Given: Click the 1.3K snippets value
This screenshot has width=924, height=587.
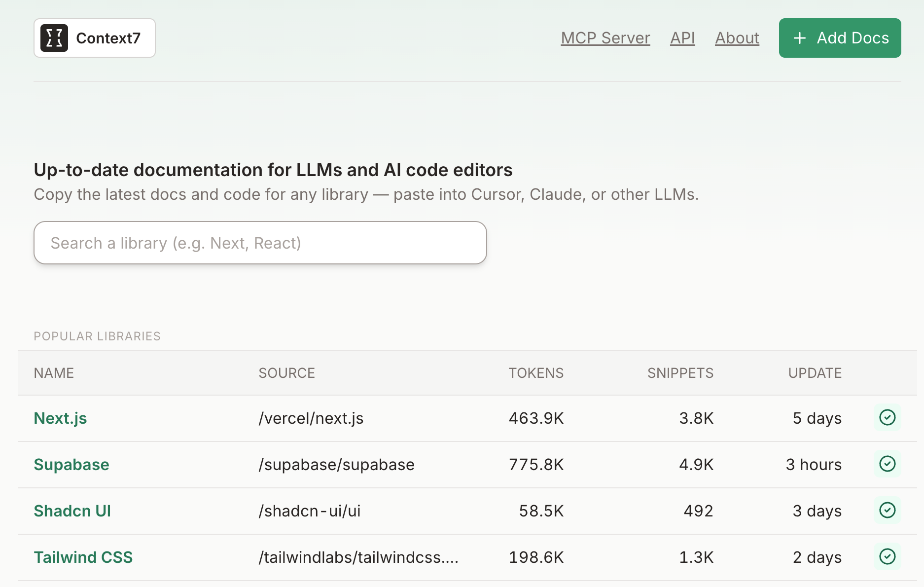Looking at the screenshot, I should pyautogui.click(x=696, y=557).
